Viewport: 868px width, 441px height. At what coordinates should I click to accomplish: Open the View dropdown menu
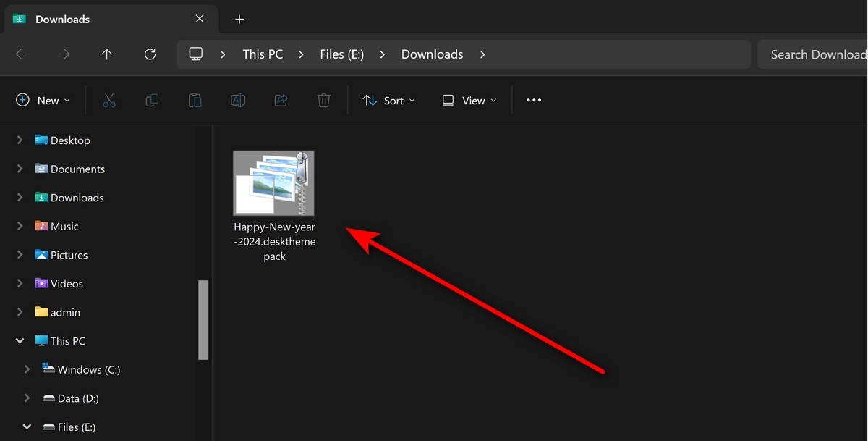click(470, 101)
